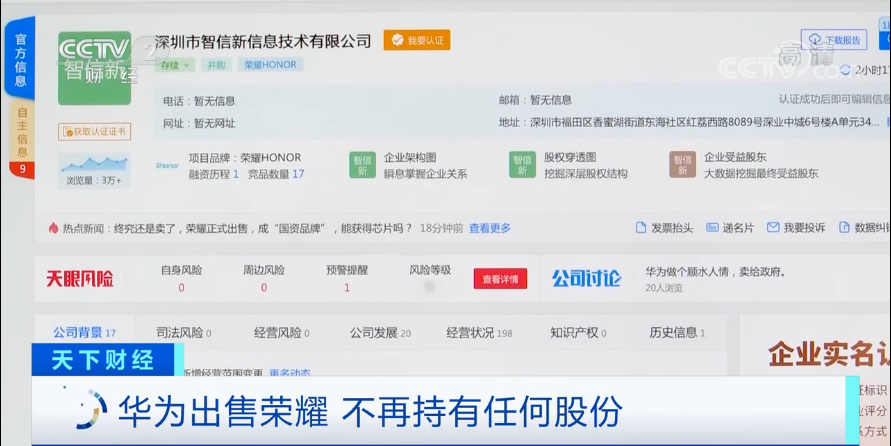Click the 我要投诉 envelope icon
Screen dimensions: 891x446
click(773, 227)
